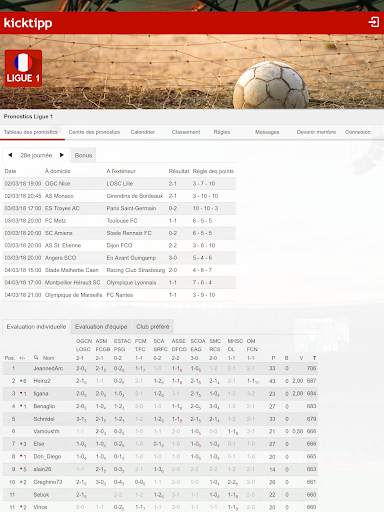Screen dimensions: 384x512
Task: Select Evaluation individuelle tab
Action: (x=36, y=327)
